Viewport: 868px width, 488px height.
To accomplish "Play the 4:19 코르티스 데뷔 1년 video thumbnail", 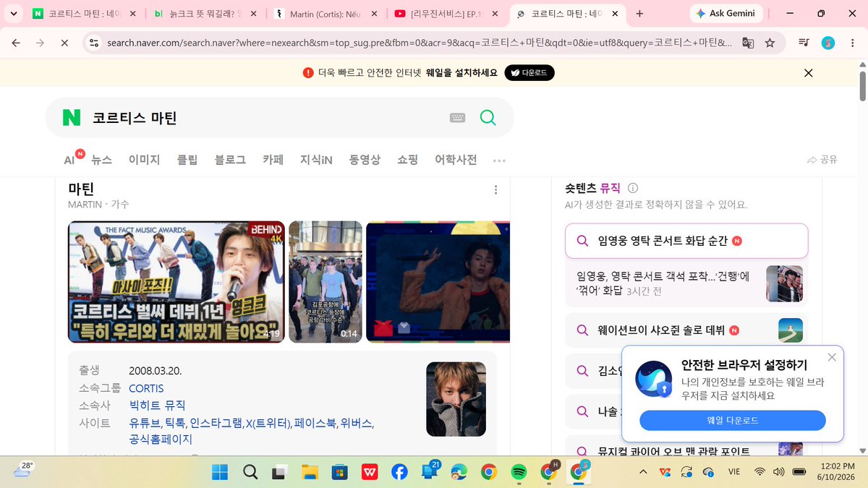I will tap(176, 281).
